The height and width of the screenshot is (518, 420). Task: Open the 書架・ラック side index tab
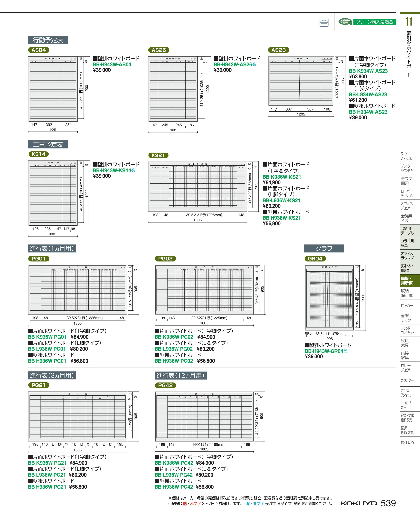pos(410,318)
